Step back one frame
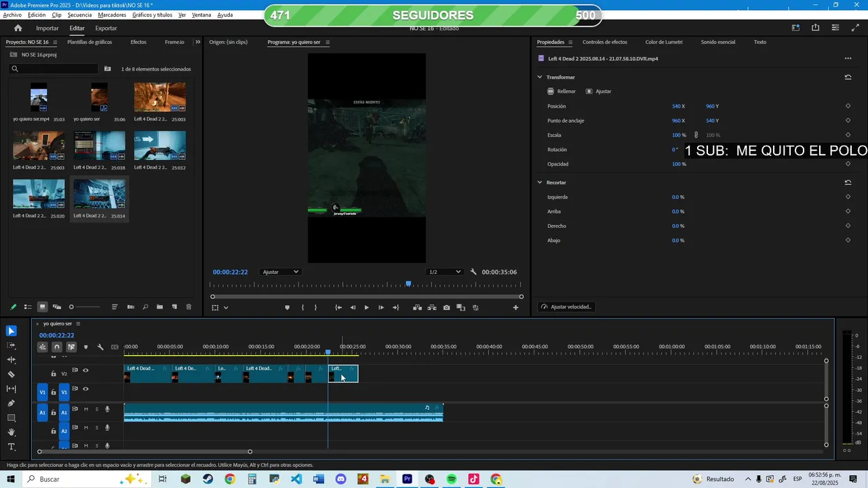 353,308
